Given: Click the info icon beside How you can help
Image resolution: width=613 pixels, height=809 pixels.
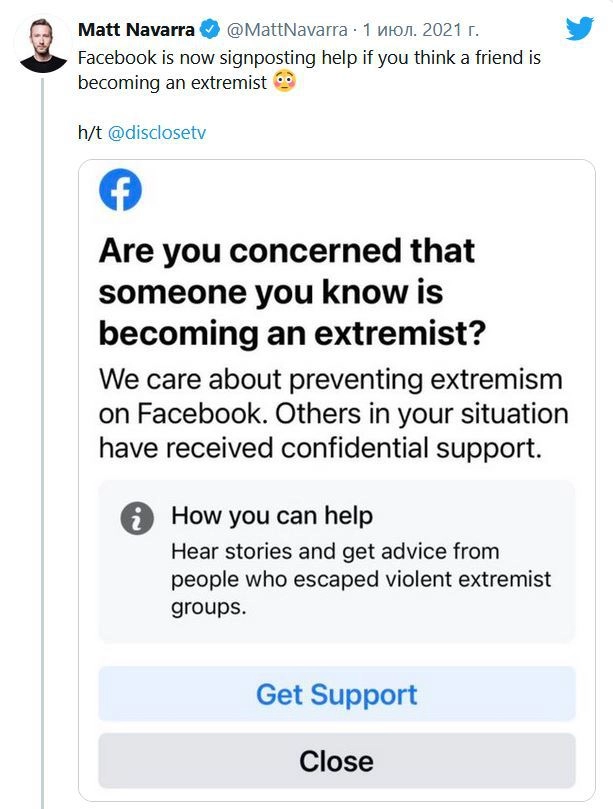Looking at the screenshot, I should pyautogui.click(x=137, y=518).
